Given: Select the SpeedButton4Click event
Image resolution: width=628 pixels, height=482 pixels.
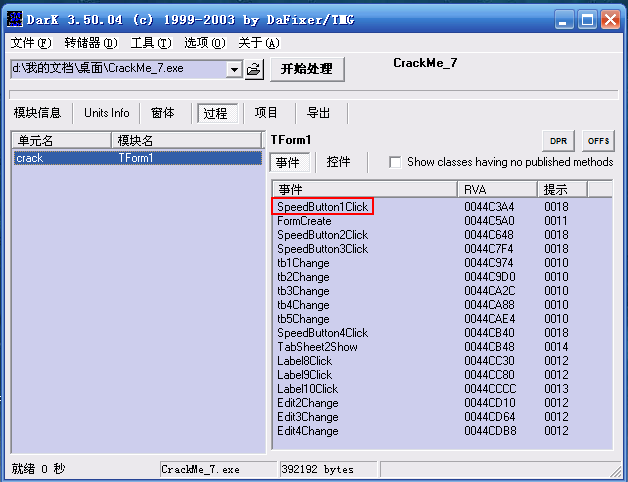Looking at the screenshot, I should coord(322,333).
